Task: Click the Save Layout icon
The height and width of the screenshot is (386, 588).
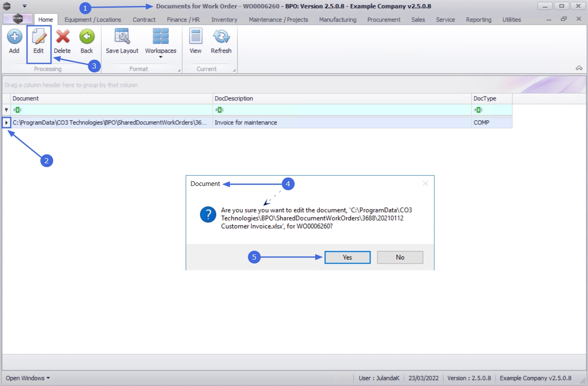Action: click(x=122, y=37)
